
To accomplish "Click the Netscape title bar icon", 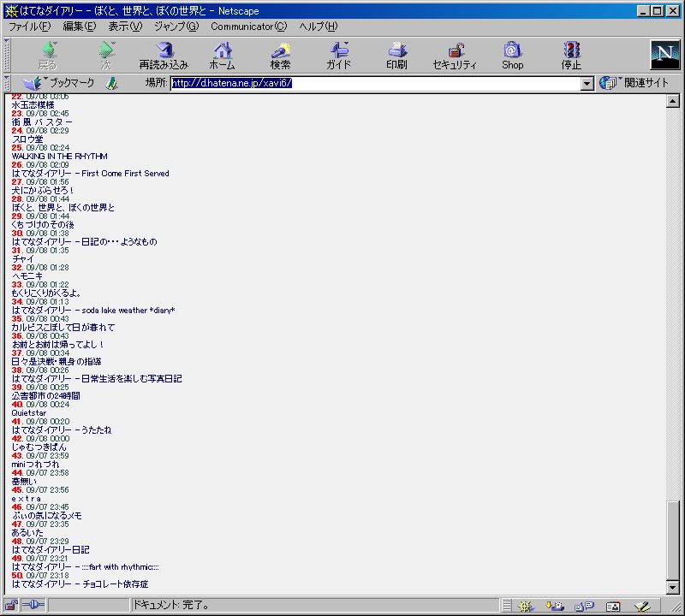I will tap(11, 10).
